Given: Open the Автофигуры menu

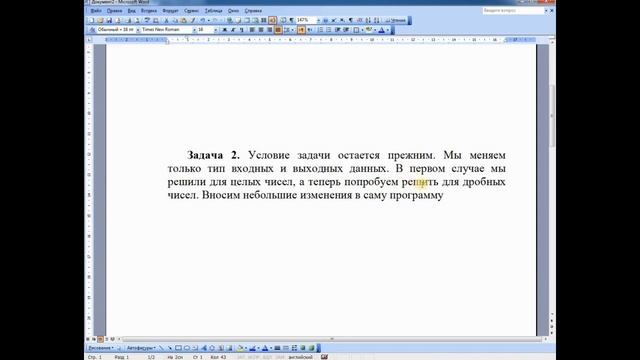Looking at the screenshot, I should (x=141, y=348).
